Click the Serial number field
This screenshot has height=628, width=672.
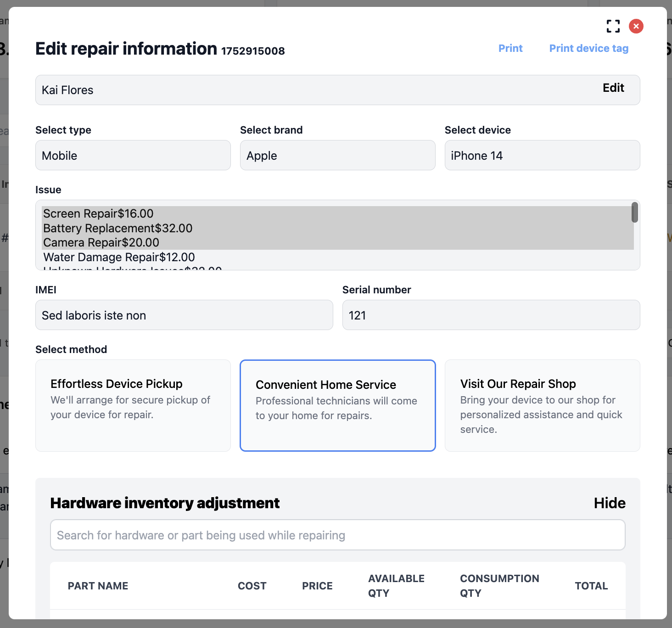tap(491, 315)
